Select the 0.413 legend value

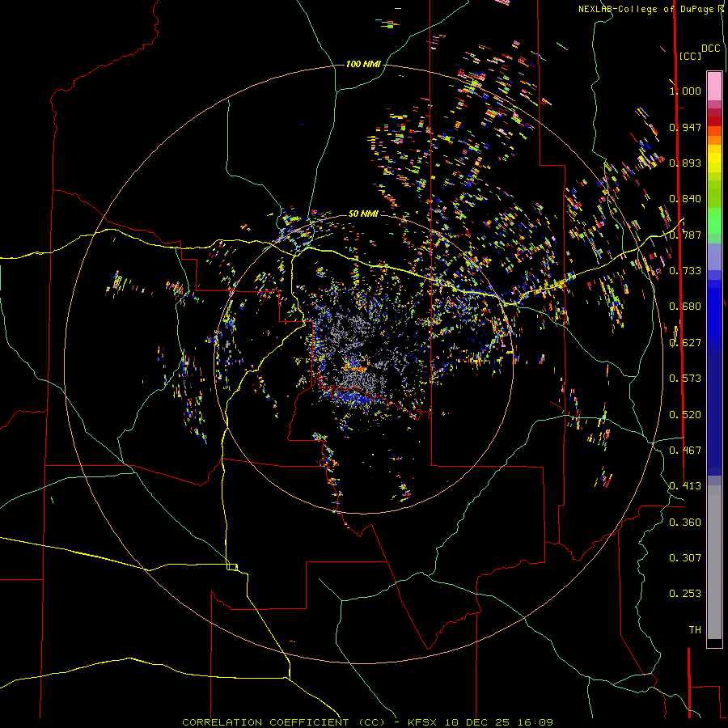point(685,486)
